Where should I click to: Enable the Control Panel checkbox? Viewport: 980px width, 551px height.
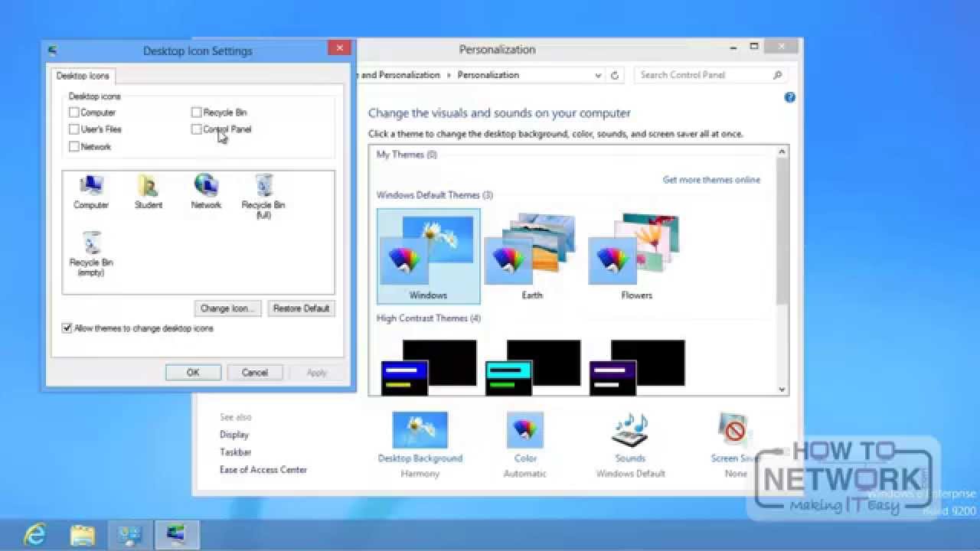click(x=197, y=129)
